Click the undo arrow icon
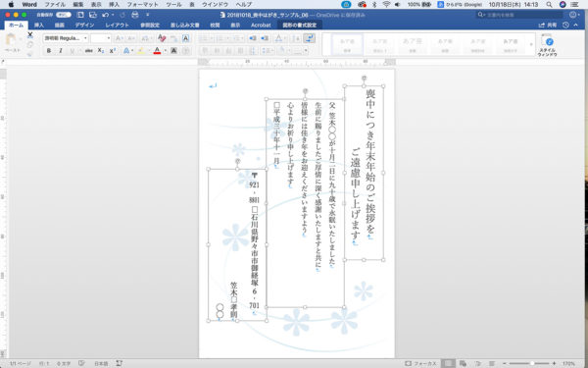Image resolution: width=588 pixels, height=368 pixels. (106, 15)
